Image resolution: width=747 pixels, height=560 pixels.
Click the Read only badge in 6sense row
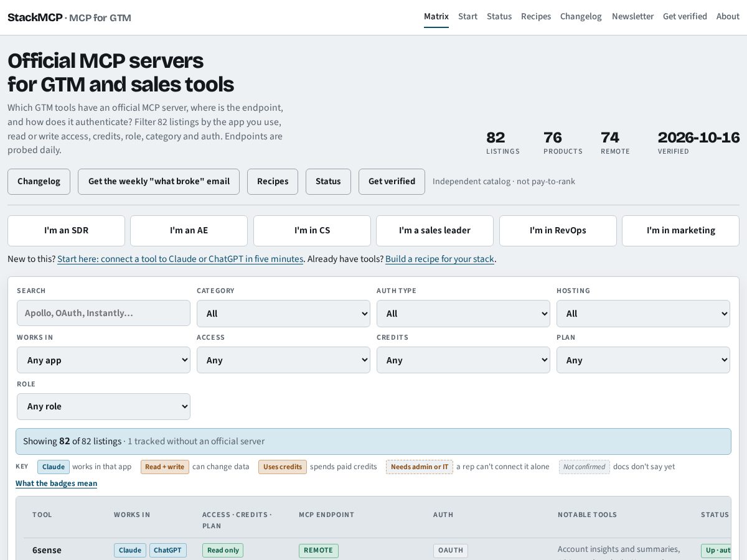[x=223, y=550]
